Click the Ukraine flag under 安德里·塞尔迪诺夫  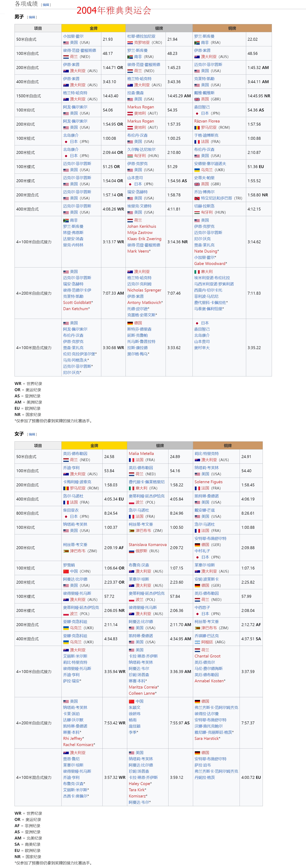tap(197, 170)
